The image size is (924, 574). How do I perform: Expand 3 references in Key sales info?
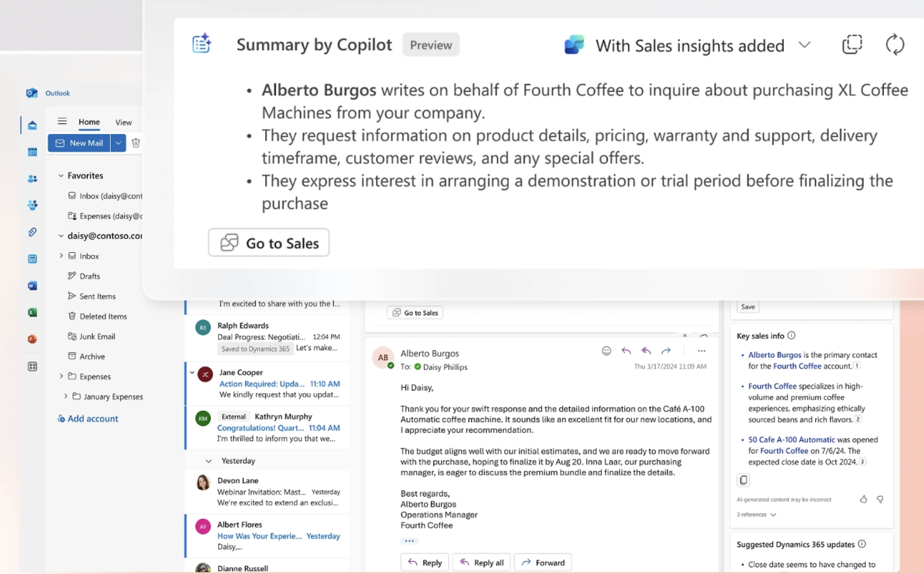756,515
